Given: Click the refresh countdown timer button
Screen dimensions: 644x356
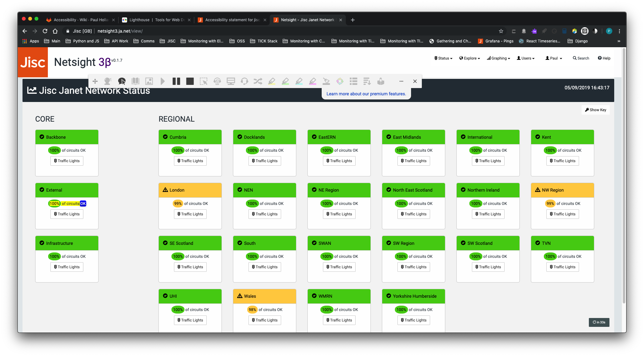Looking at the screenshot, I should (599, 322).
